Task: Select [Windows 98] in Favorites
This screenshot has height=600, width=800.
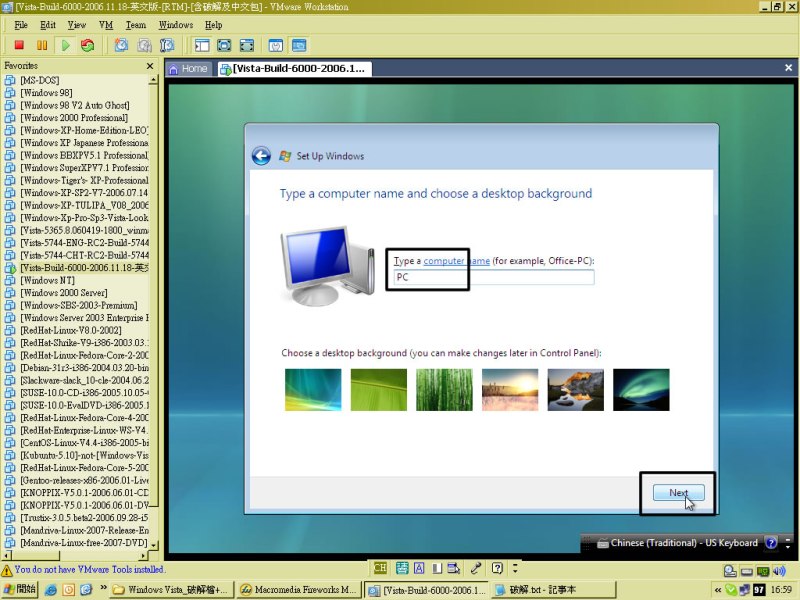Action: coord(46,93)
